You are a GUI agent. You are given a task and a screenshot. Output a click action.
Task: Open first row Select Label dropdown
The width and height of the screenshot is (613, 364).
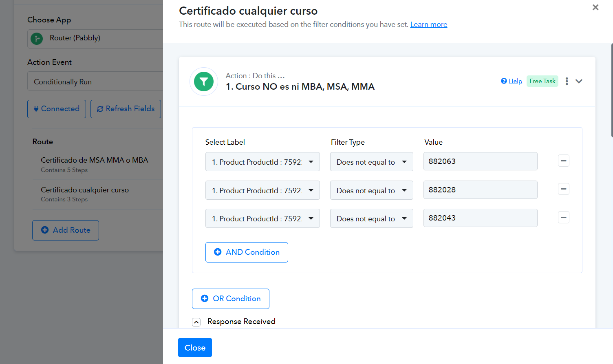click(x=262, y=162)
